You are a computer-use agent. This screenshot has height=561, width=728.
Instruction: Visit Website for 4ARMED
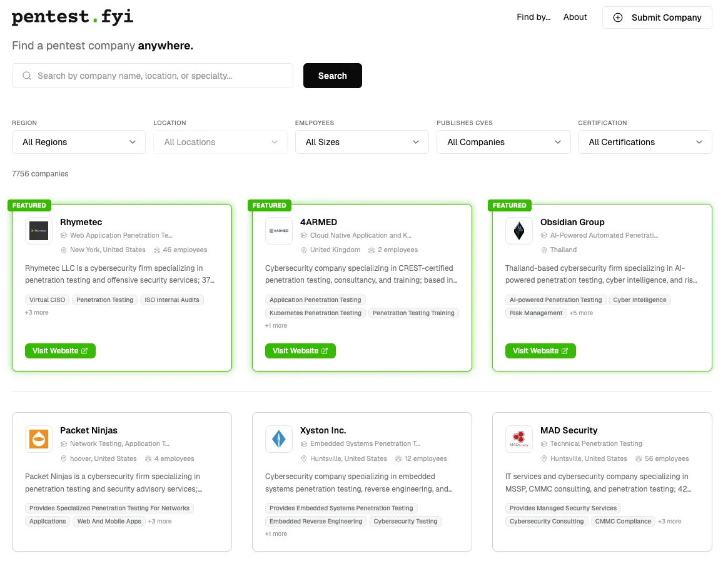[300, 351]
